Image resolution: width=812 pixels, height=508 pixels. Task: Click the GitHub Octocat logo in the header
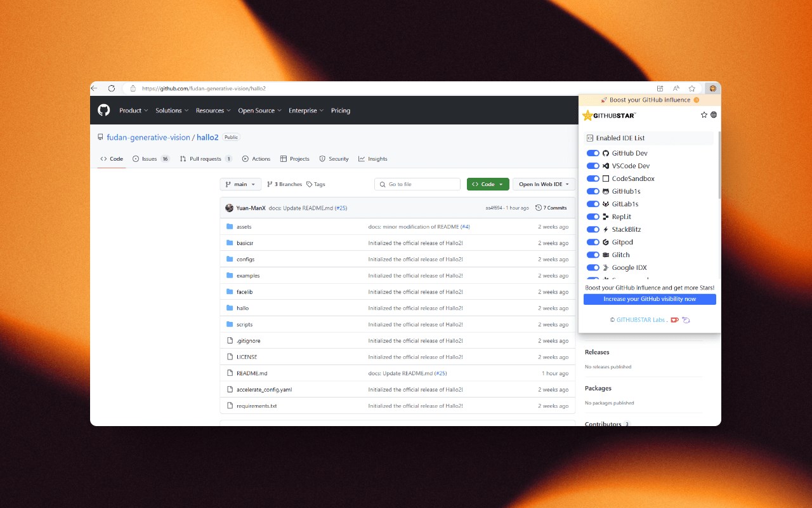click(104, 110)
